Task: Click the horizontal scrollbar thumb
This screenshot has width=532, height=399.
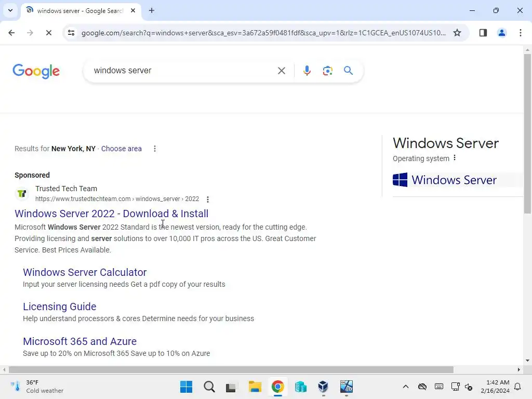Action: tap(231, 369)
